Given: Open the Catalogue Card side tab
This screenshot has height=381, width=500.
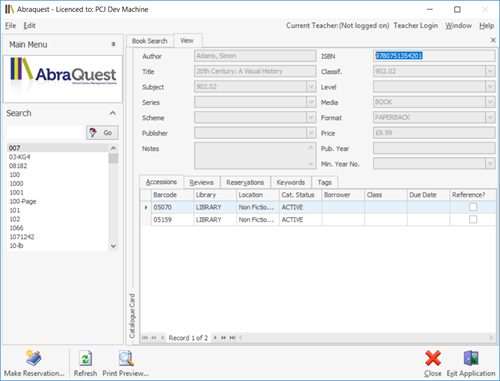Looking at the screenshot, I should (x=132, y=315).
